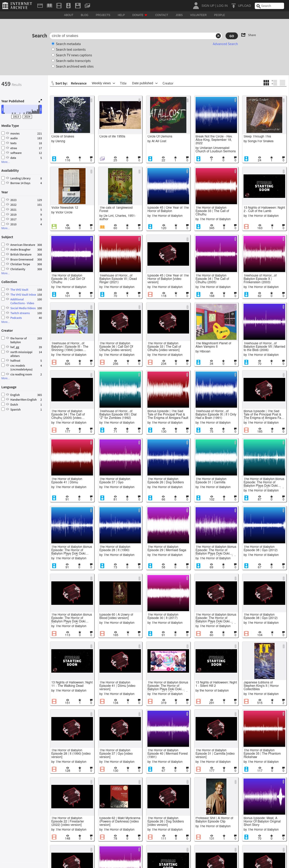The image size is (289, 868).
Task: Expand More collections list
Action: pyautogui.click(x=5, y=322)
